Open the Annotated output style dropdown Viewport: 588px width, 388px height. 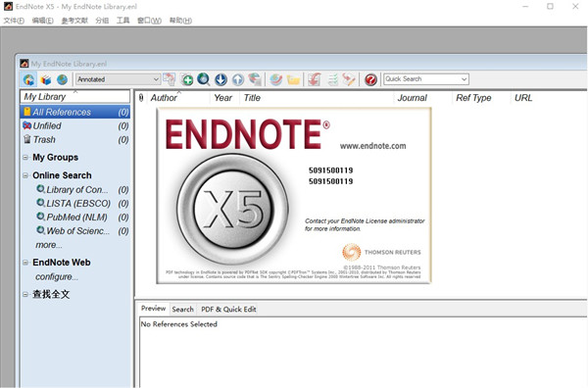[x=119, y=79]
